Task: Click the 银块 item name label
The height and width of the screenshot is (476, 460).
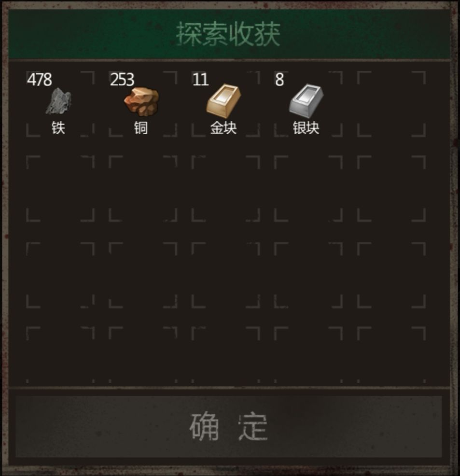Action: pyautogui.click(x=306, y=128)
